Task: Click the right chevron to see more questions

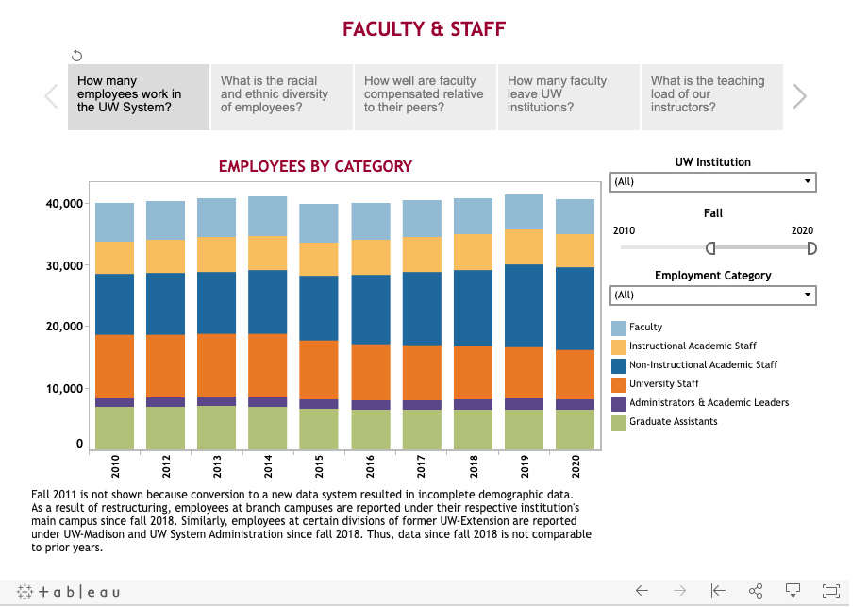Action: [800, 96]
